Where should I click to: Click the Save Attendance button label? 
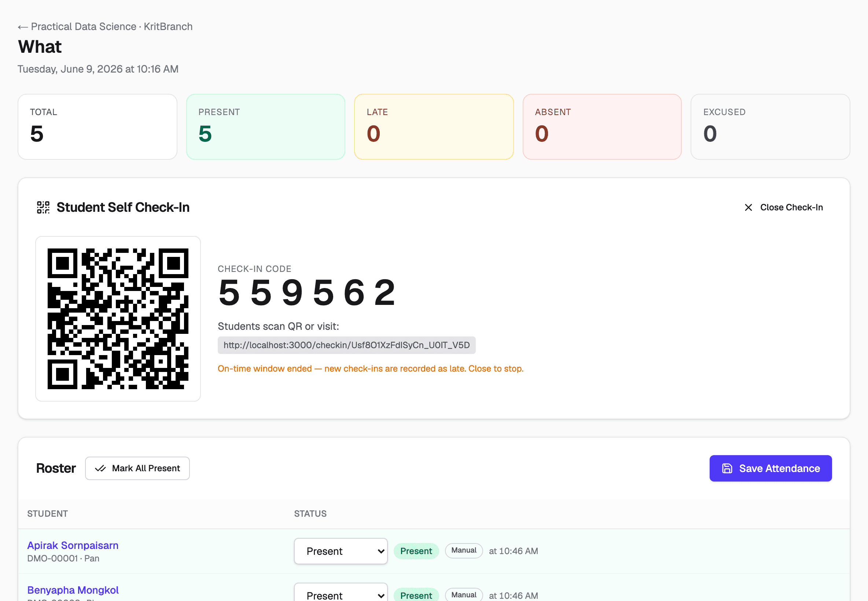coord(780,468)
